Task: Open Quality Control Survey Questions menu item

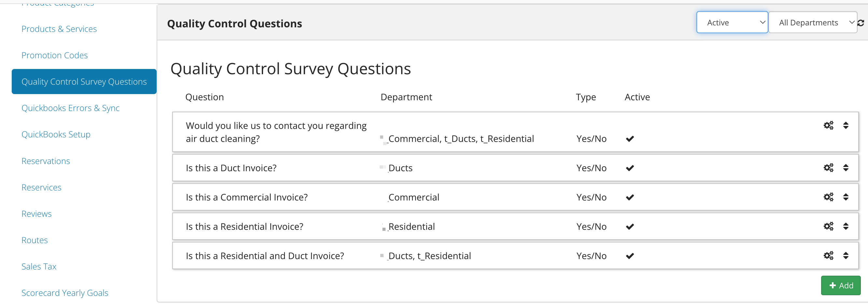Action: [84, 82]
